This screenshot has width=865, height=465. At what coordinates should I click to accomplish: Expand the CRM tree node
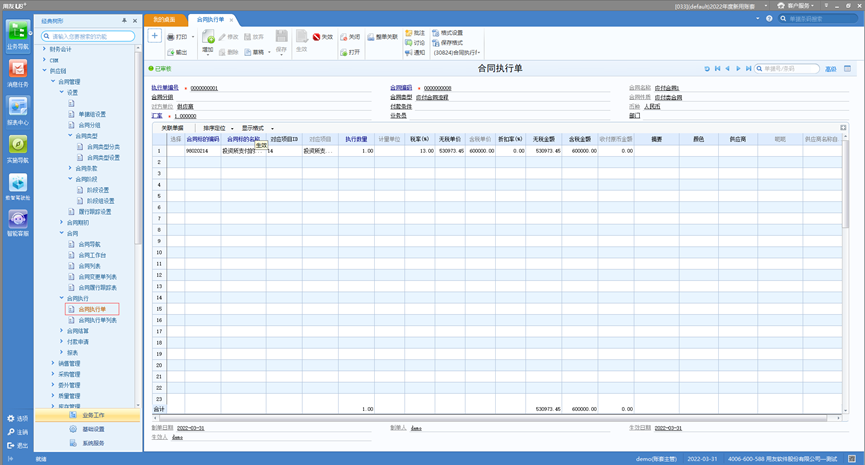point(45,60)
